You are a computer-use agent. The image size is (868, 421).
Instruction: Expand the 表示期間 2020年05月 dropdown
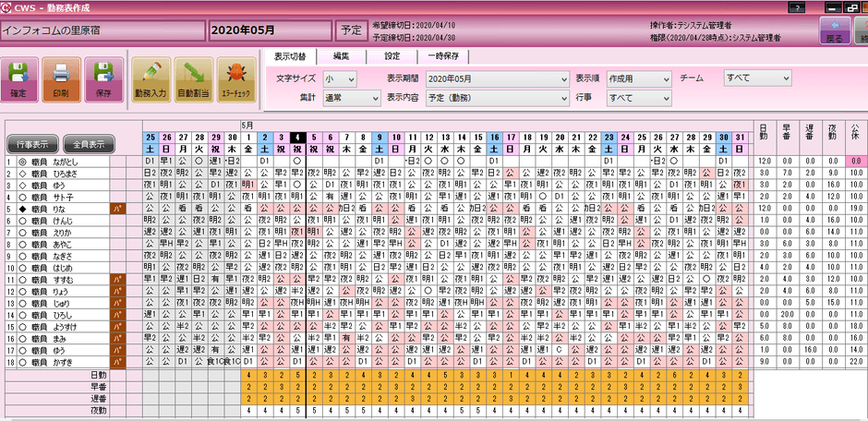497,79
